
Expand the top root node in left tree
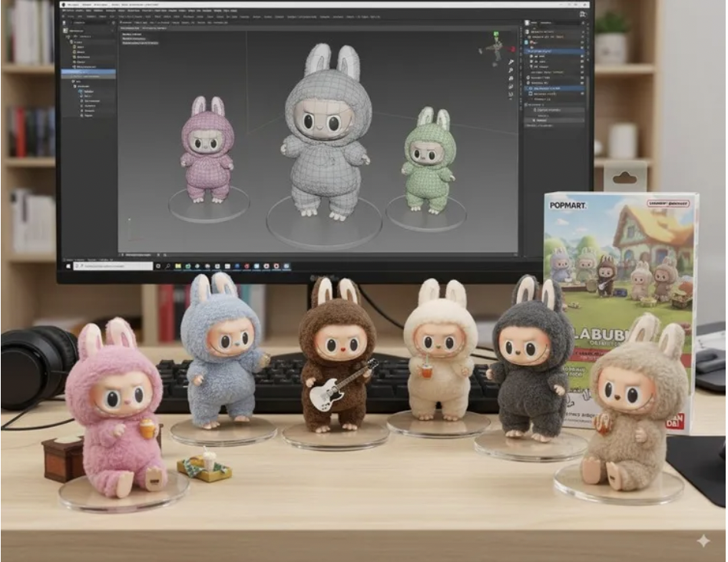click(x=65, y=31)
